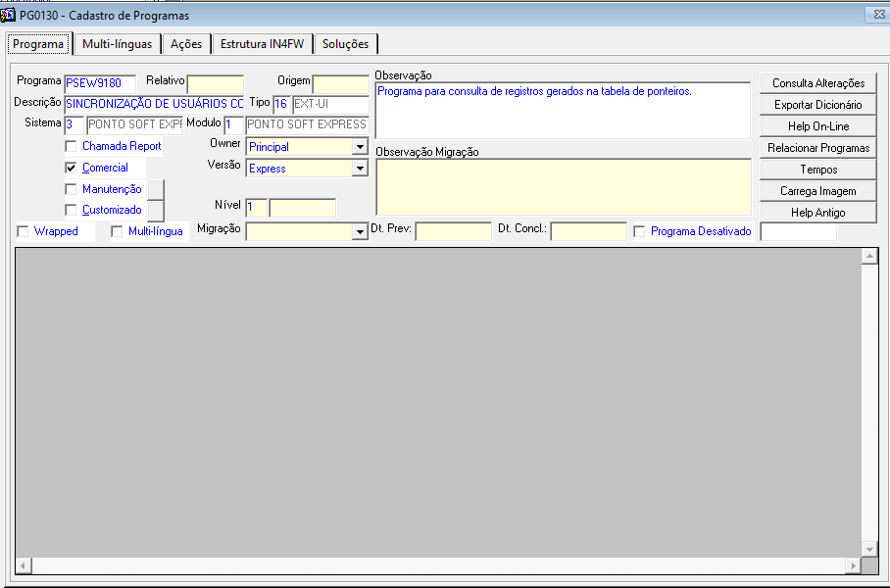Click the Tempos button

tap(817, 170)
